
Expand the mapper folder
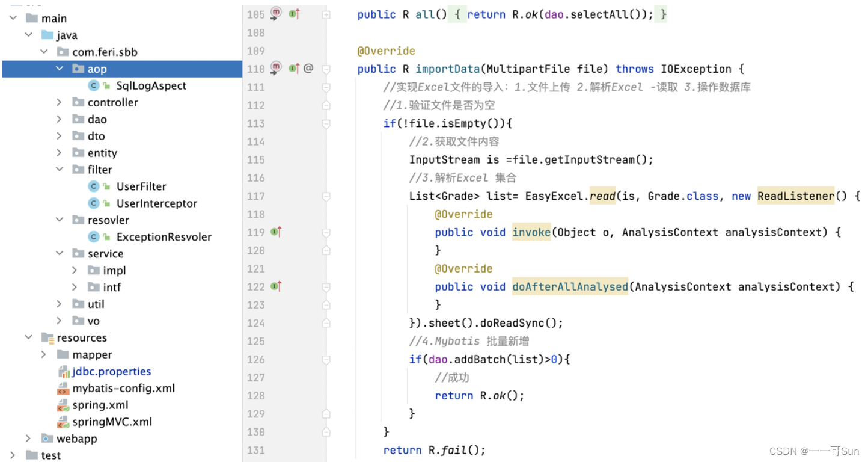pos(44,355)
